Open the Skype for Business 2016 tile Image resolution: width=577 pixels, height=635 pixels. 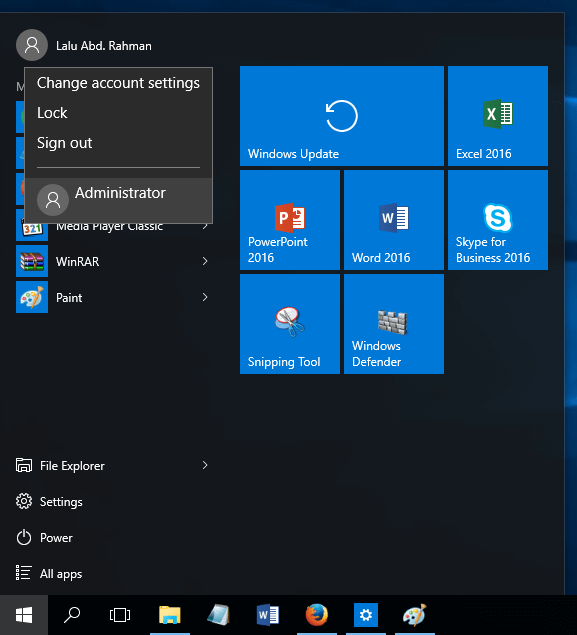[x=498, y=220]
